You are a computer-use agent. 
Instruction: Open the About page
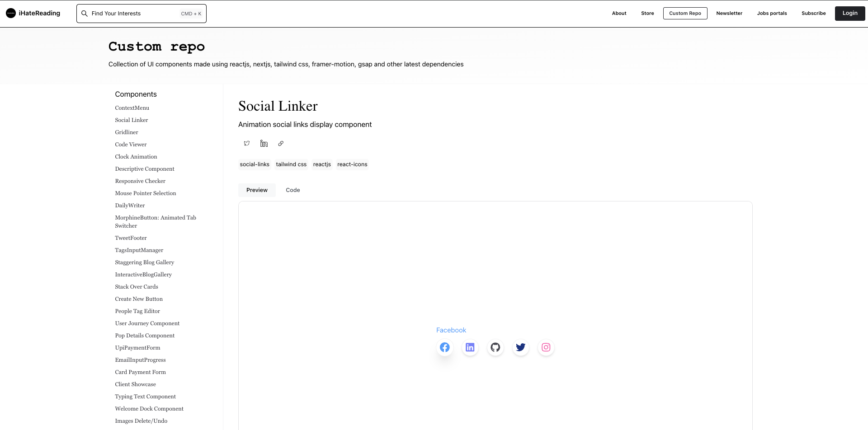[619, 13]
